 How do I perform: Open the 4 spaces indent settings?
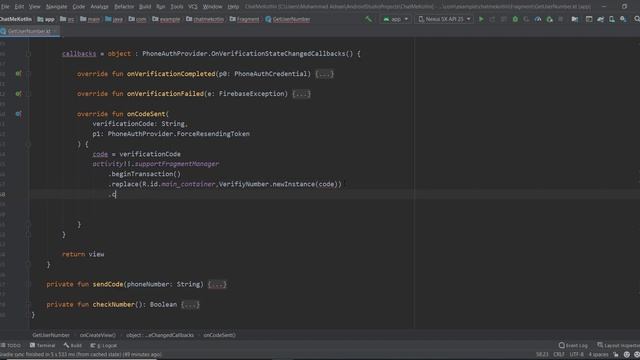pos(598,355)
